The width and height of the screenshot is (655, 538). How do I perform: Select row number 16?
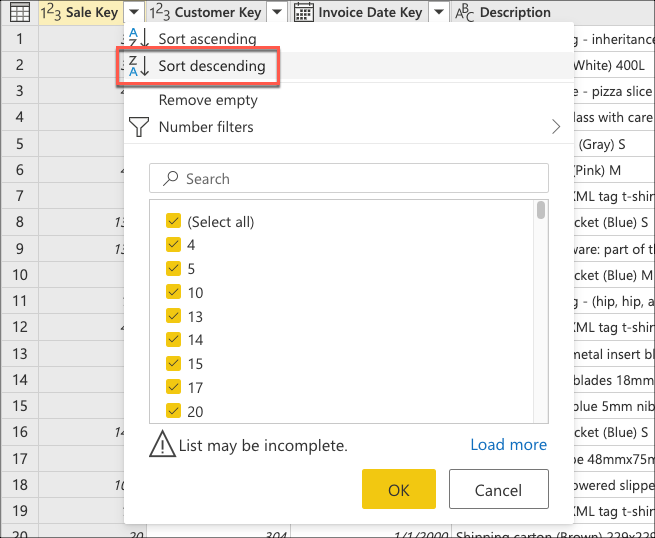(20, 432)
